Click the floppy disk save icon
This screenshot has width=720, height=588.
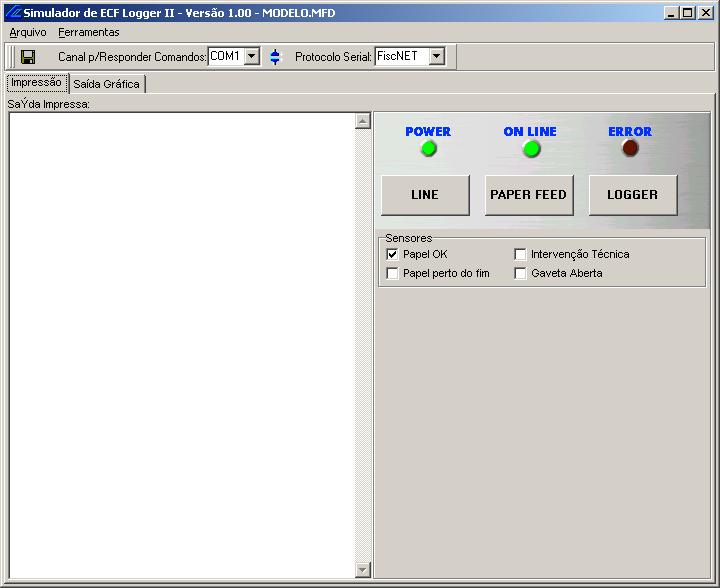coord(28,57)
